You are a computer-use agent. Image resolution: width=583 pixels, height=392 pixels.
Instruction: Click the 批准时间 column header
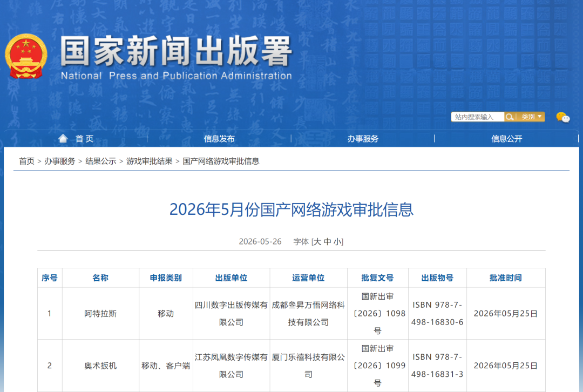[506, 278]
